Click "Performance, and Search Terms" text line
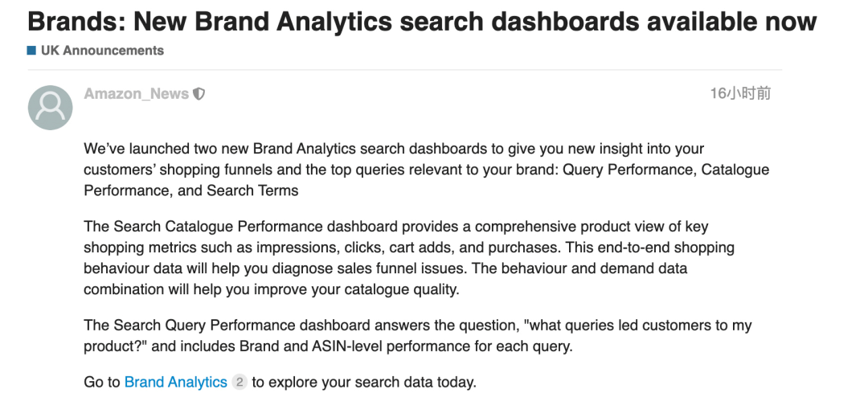Viewport: 868px width, 418px height. coord(190,191)
